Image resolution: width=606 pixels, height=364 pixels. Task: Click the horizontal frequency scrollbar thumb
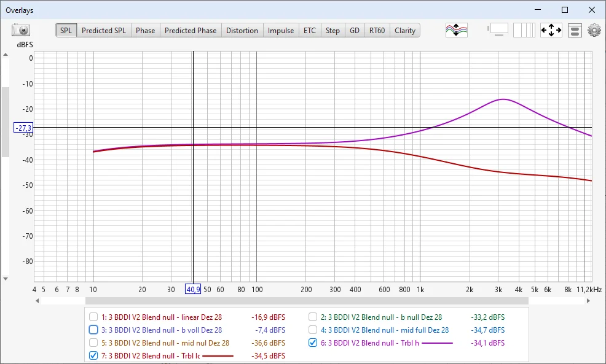pos(306,301)
